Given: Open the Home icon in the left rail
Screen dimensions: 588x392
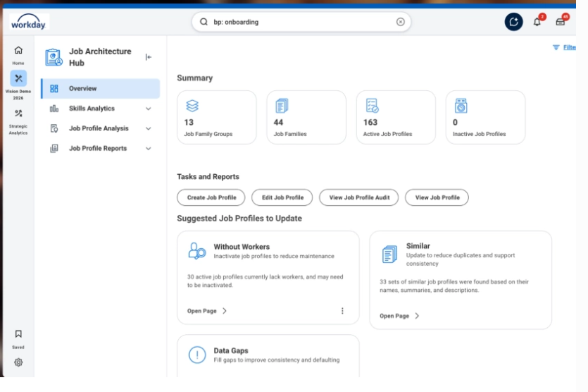Looking at the screenshot, I should [18, 50].
